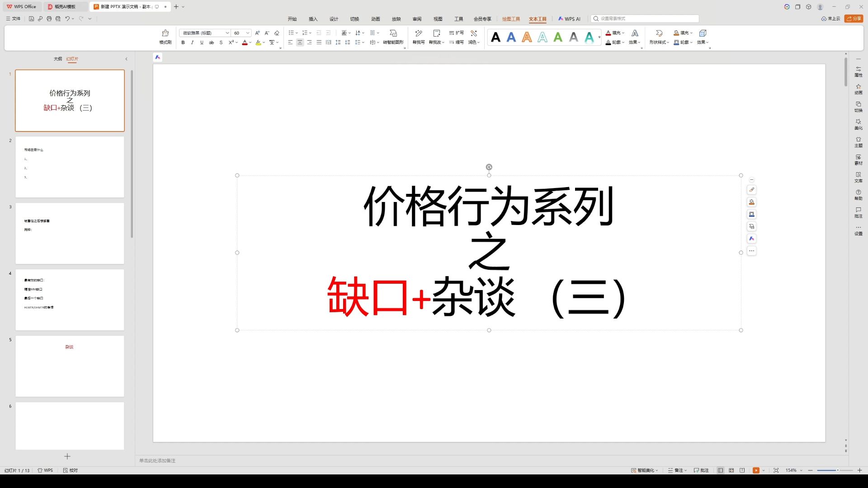Click the 缩写 shorten-writing button

click(456, 42)
